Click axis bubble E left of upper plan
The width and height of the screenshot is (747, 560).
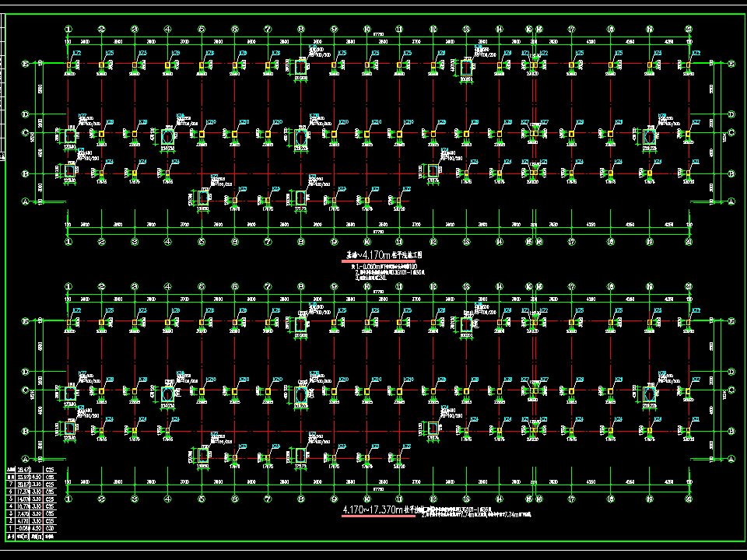25,65
